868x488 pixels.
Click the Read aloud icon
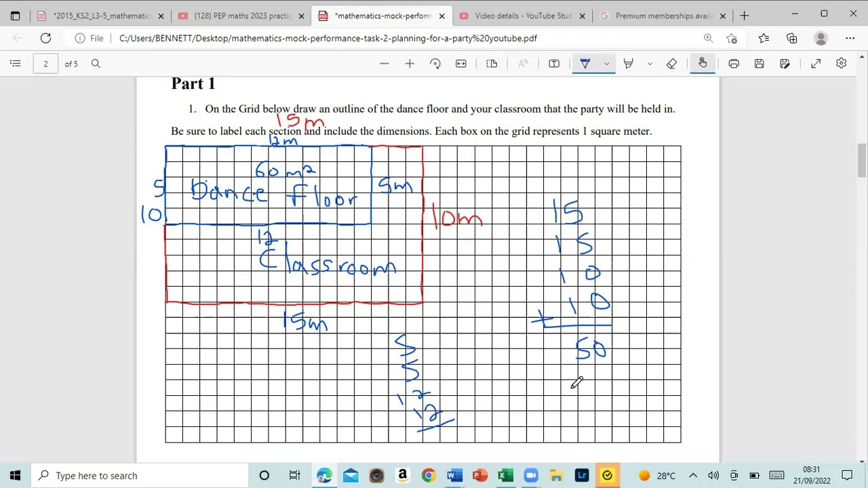523,64
